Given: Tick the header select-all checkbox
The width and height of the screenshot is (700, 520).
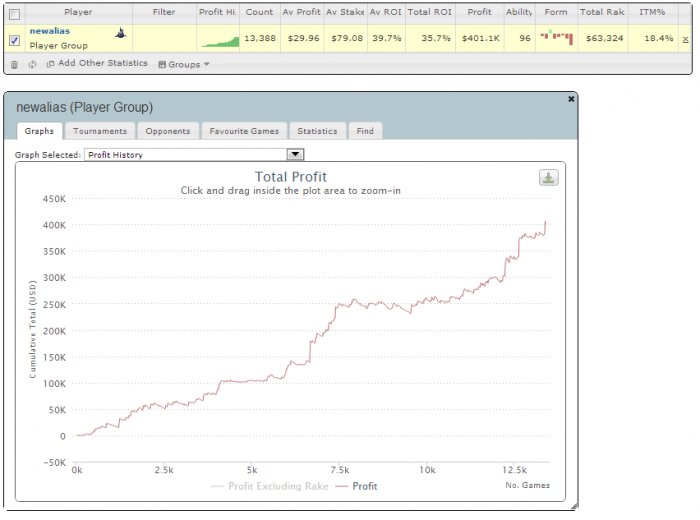Looking at the screenshot, I should click(14, 14).
